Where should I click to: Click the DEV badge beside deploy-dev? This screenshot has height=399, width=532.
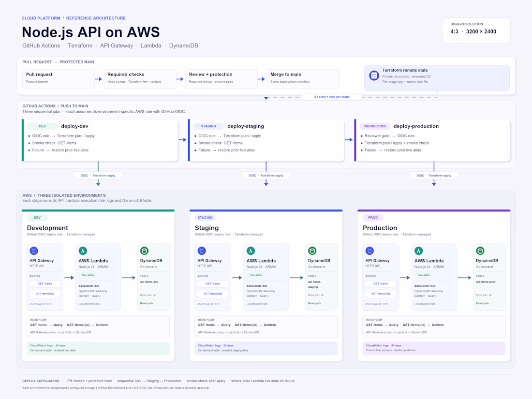point(42,126)
